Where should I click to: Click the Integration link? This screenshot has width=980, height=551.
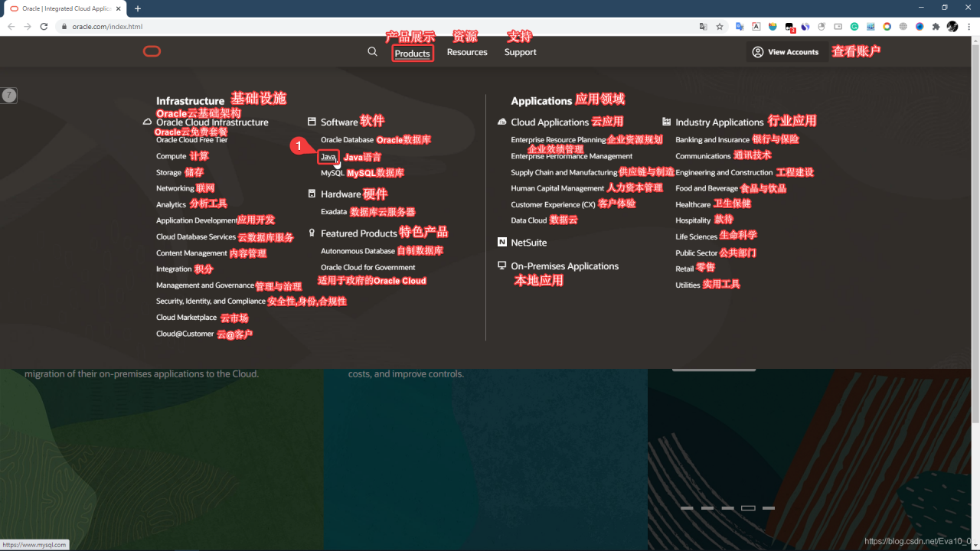click(x=174, y=269)
